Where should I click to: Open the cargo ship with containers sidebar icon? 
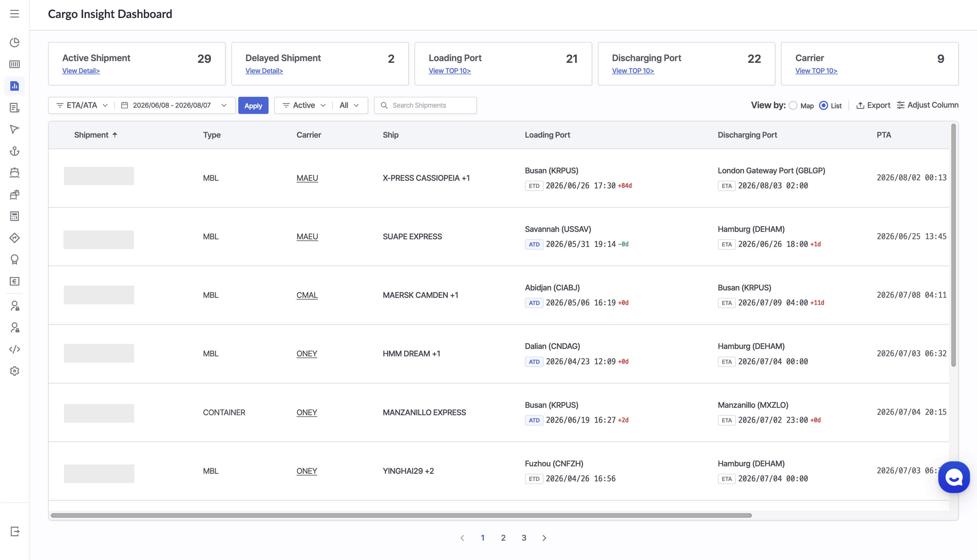15,195
